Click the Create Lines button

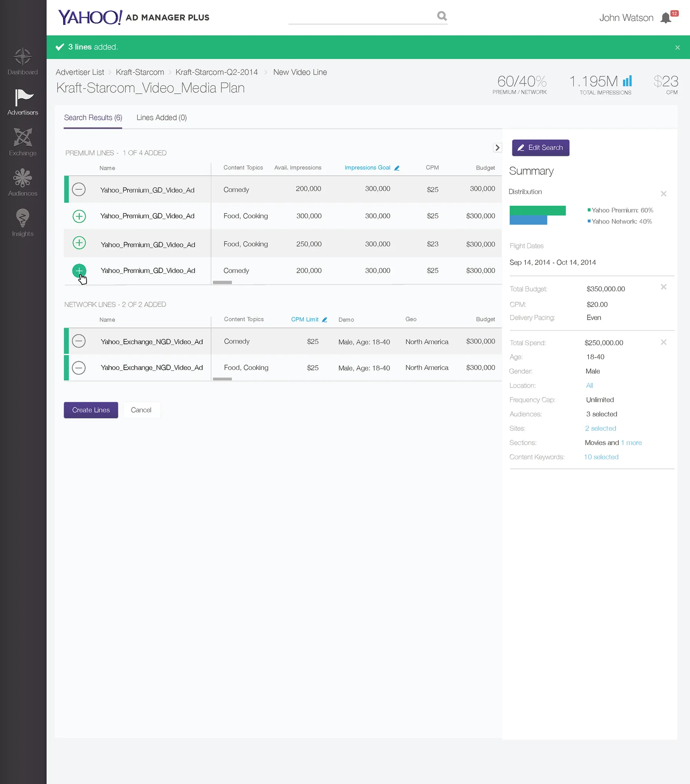(91, 410)
